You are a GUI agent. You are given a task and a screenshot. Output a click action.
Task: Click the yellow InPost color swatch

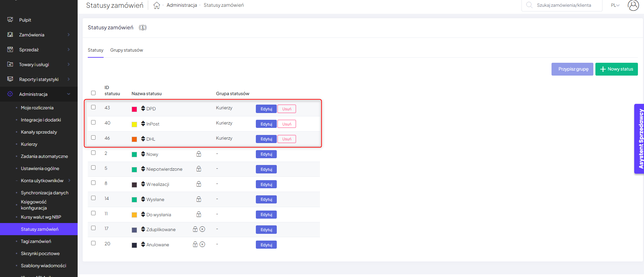(x=134, y=124)
